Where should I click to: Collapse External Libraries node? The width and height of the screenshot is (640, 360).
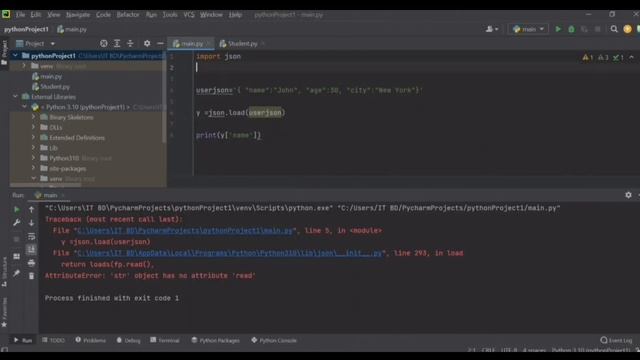[15, 97]
